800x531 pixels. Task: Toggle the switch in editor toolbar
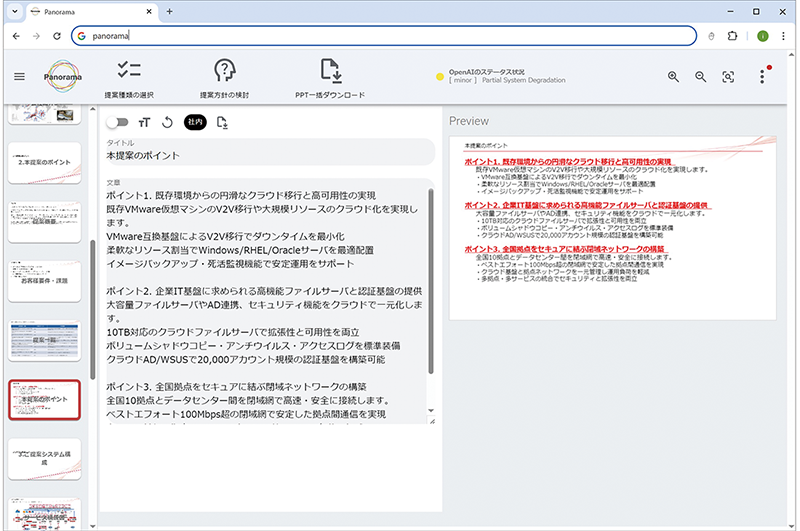pos(118,123)
